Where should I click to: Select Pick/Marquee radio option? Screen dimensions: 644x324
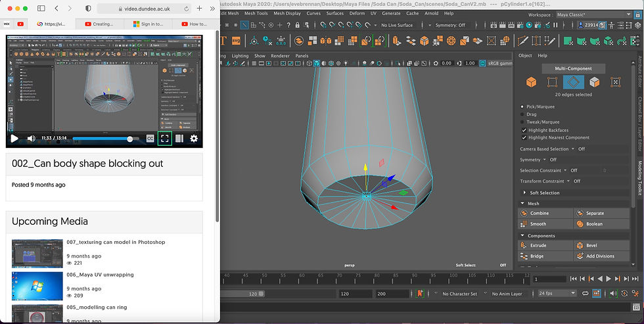point(522,106)
